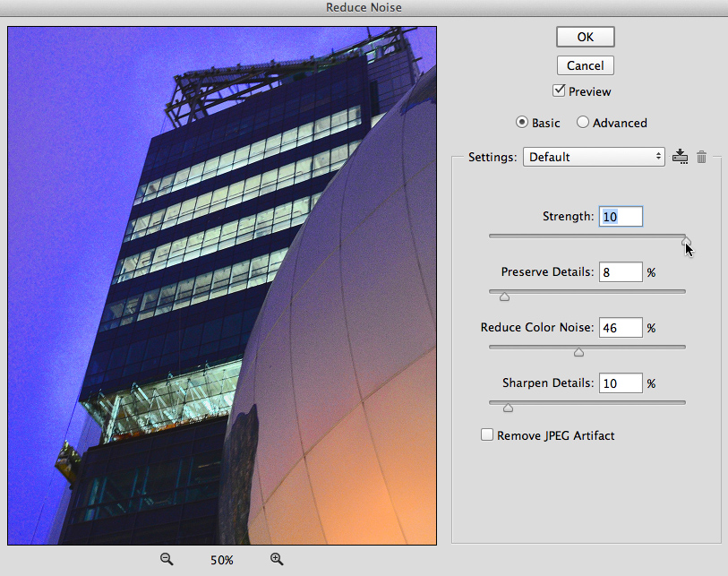Zoom out of the image preview
The image size is (728, 576).
point(167,559)
